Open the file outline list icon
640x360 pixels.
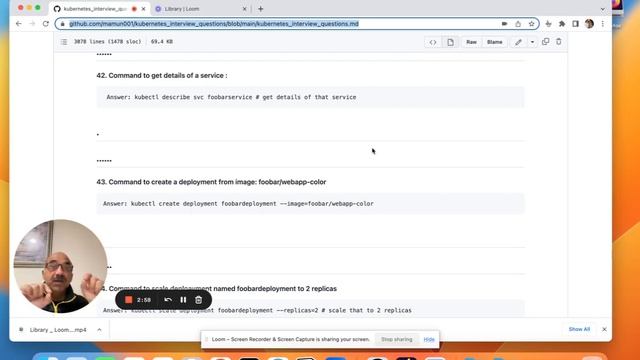click(64, 42)
